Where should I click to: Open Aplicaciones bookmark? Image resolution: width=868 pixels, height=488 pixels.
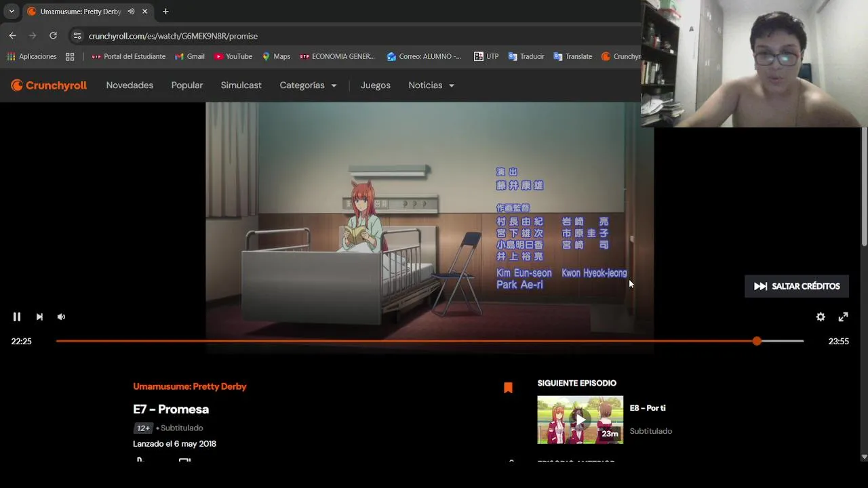pos(32,56)
